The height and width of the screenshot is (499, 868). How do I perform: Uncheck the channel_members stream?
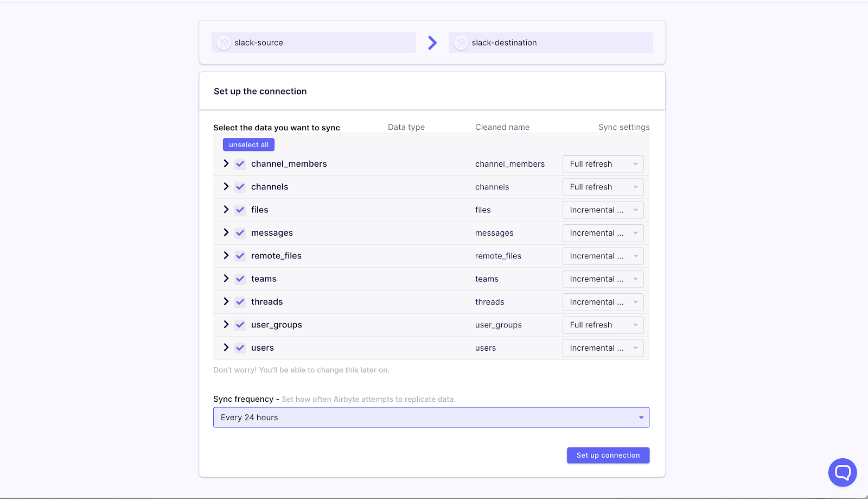[x=240, y=163]
